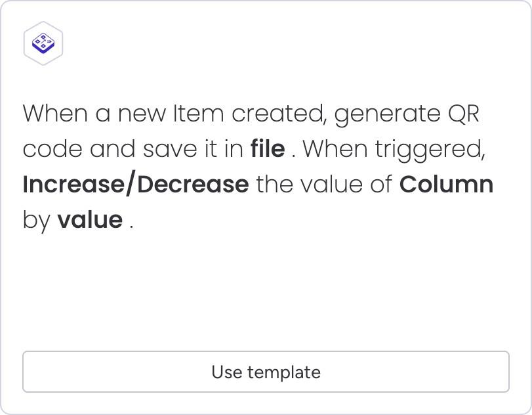Choose the bold "Column" placeholder

tap(446, 185)
